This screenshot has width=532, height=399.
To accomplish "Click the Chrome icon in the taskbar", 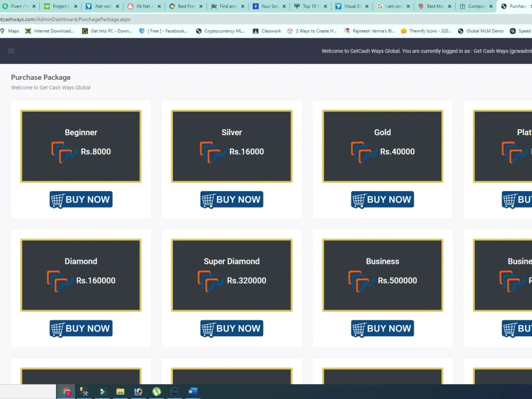I will coord(66,392).
